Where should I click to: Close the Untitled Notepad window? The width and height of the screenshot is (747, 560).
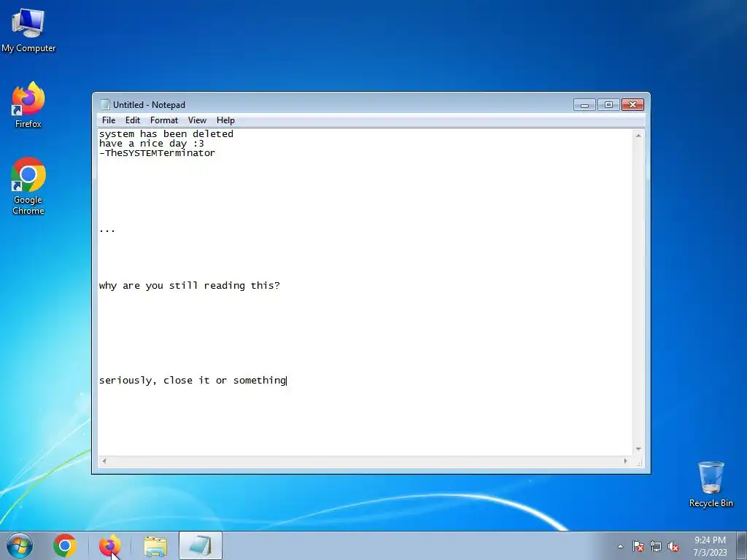632,104
